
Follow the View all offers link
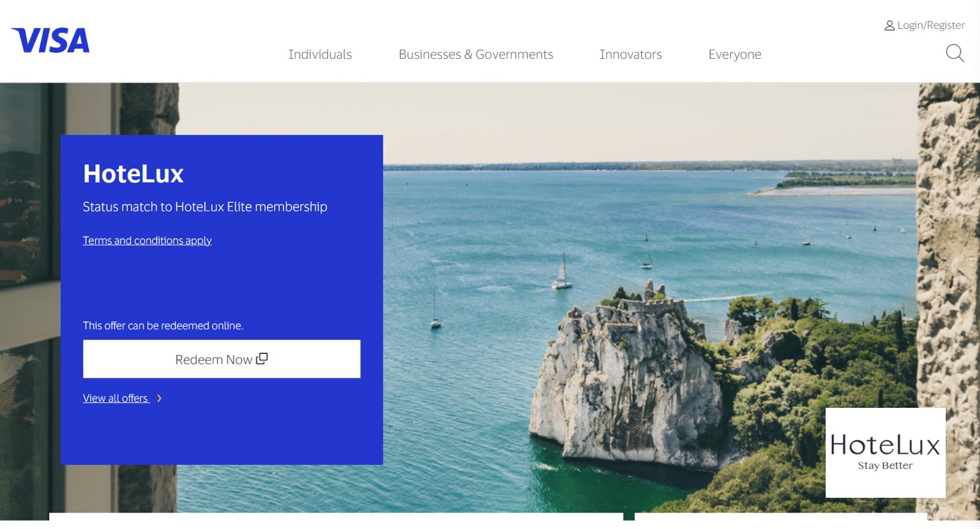116,399
